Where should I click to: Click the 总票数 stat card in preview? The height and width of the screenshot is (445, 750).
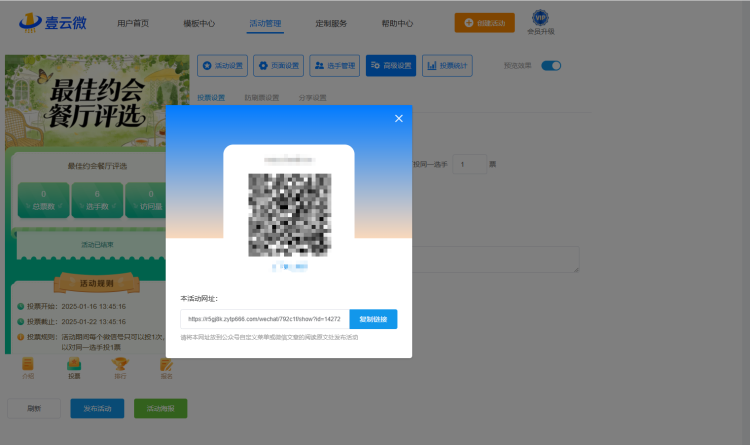click(44, 200)
